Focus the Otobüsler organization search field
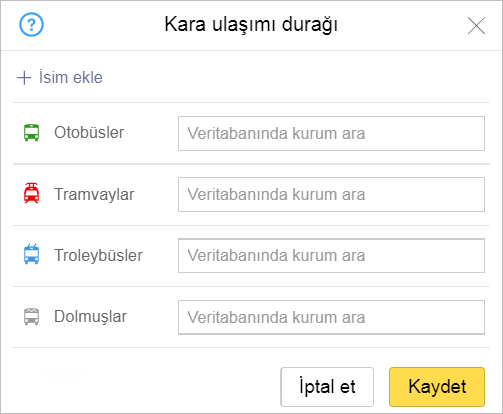This screenshot has height=414, width=503. [331, 133]
